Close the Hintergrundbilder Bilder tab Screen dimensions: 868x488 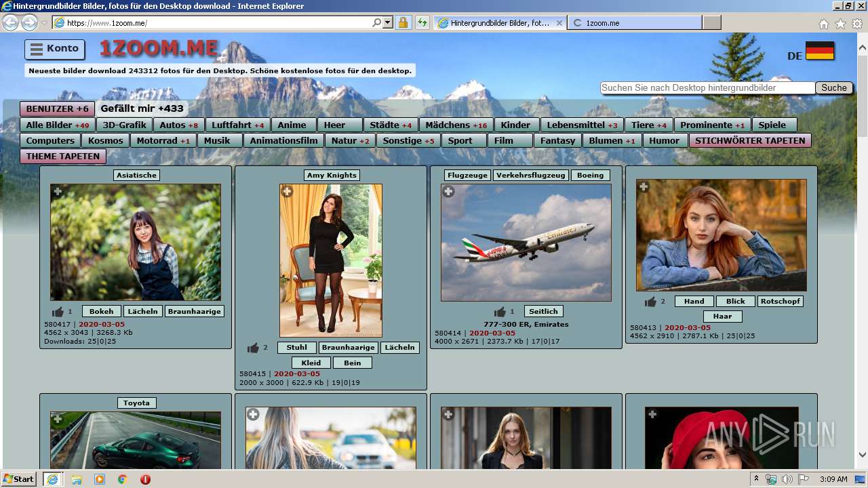(559, 23)
